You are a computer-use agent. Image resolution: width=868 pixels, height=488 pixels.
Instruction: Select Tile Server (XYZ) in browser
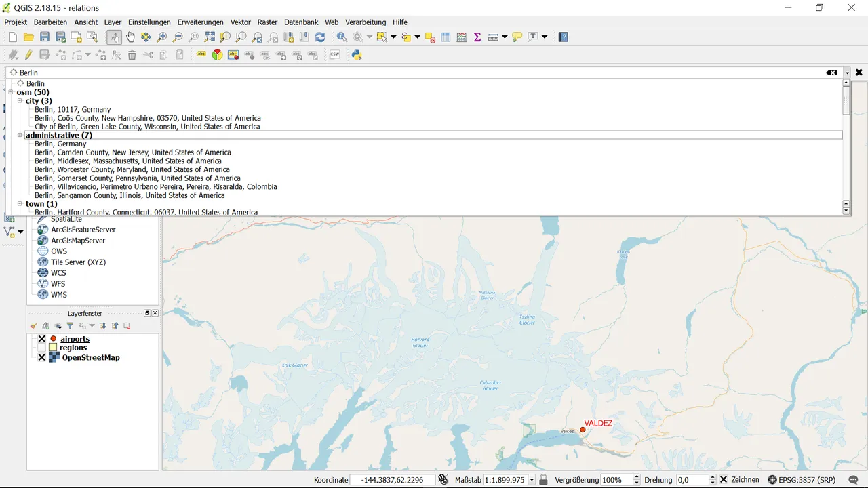pyautogui.click(x=78, y=262)
